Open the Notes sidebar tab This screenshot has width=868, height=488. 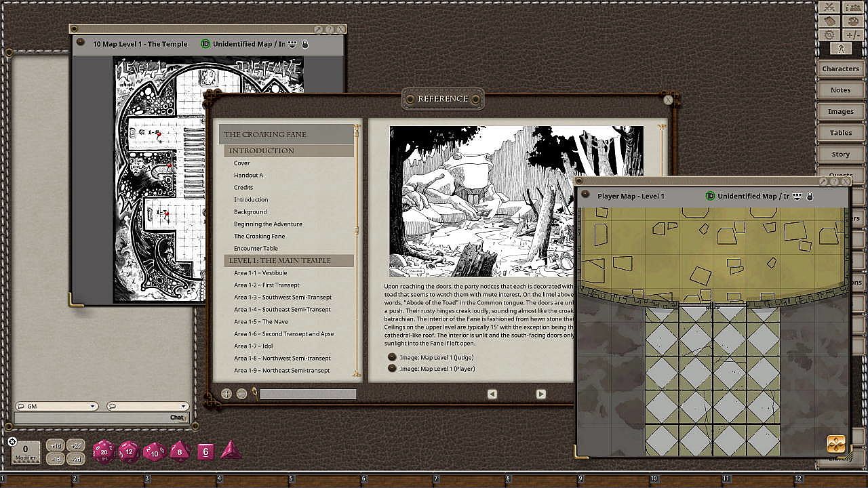tap(840, 89)
